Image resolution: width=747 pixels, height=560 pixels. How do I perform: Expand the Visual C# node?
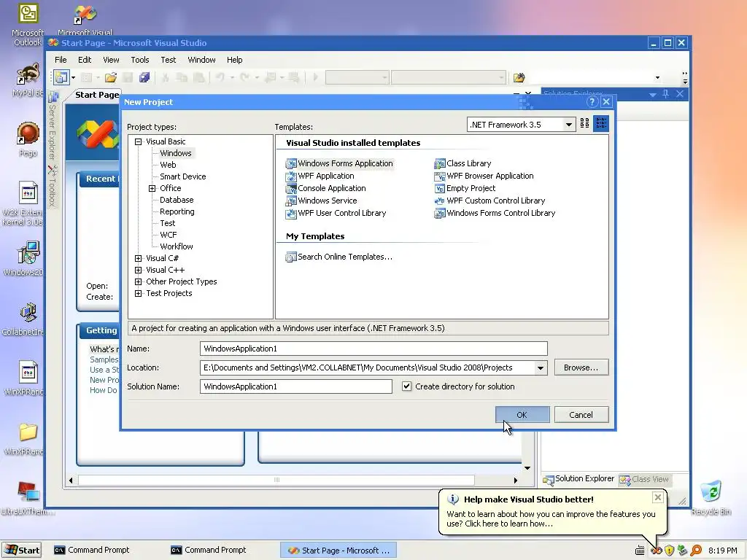138,258
